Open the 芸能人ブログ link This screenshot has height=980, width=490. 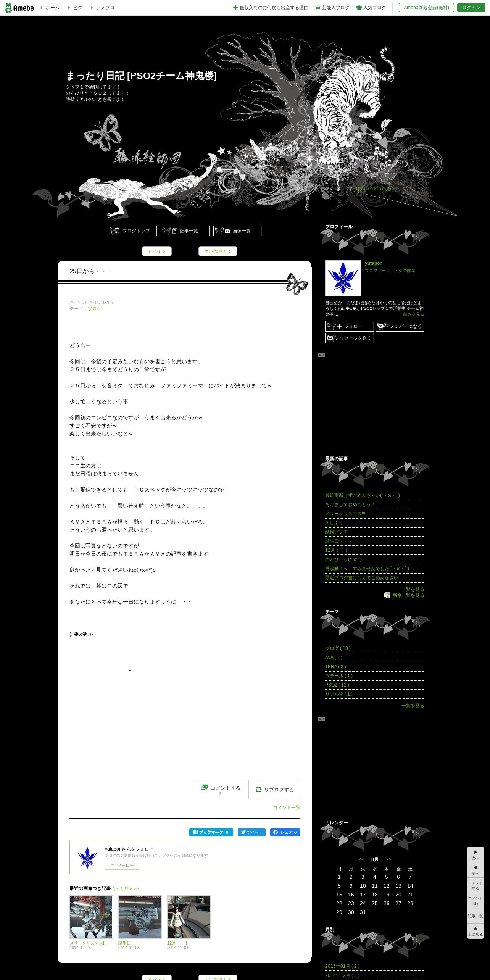click(x=332, y=8)
